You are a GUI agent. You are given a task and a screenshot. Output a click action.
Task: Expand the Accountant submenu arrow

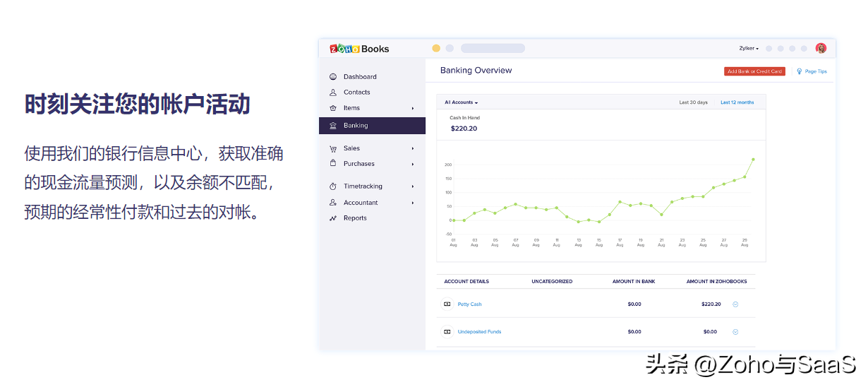click(x=413, y=203)
